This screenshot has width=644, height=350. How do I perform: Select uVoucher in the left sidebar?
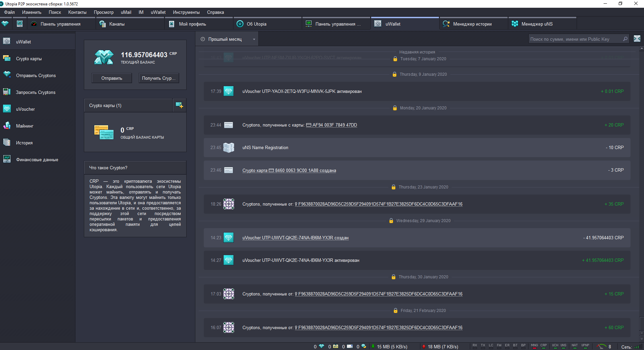tap(25, 109)
